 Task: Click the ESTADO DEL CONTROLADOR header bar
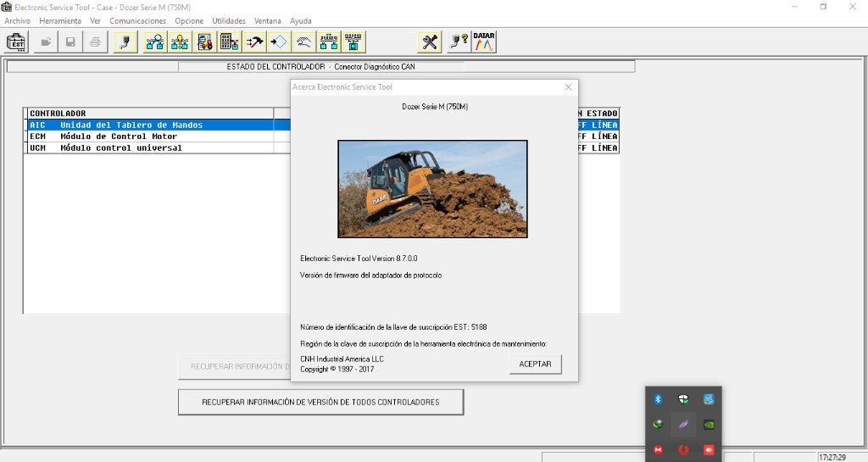pyautogui.click(x=320, y=66)
